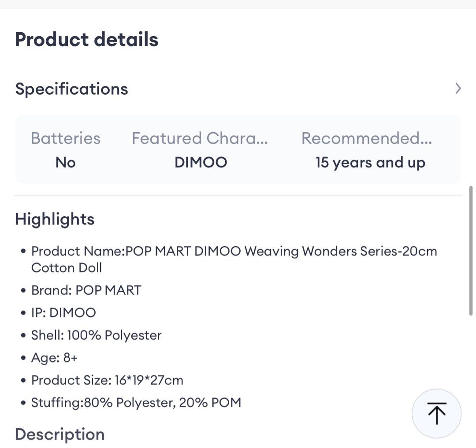The width and height of the screenshot is (476, 448).
Task: Select the Batteries specification label
Action: (66, 138)
